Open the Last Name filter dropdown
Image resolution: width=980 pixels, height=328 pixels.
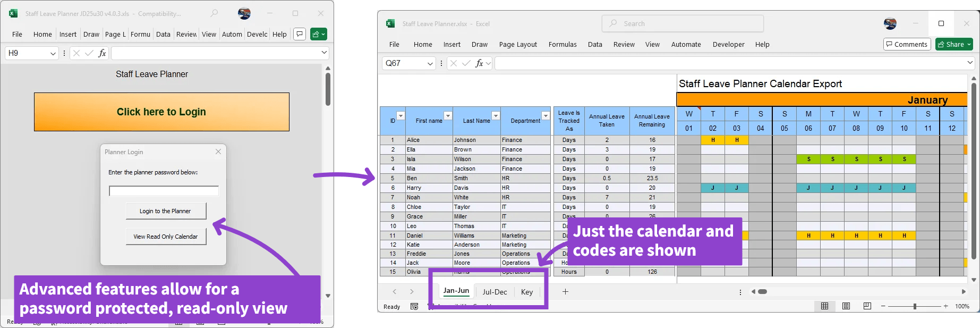pyautogui.click(x=495, y=115)
